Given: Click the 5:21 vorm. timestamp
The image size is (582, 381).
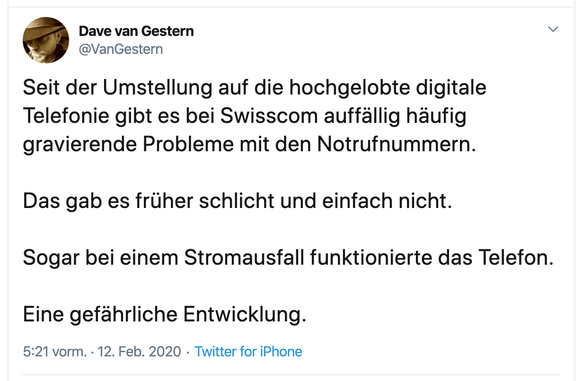Looking at the screenshot, I should click(x=55, y=351).
